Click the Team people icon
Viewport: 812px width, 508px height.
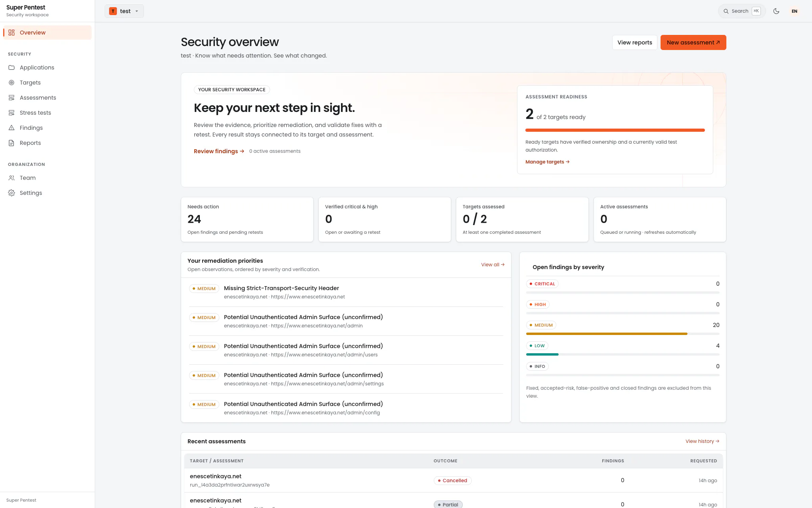[x=11, y=178]
